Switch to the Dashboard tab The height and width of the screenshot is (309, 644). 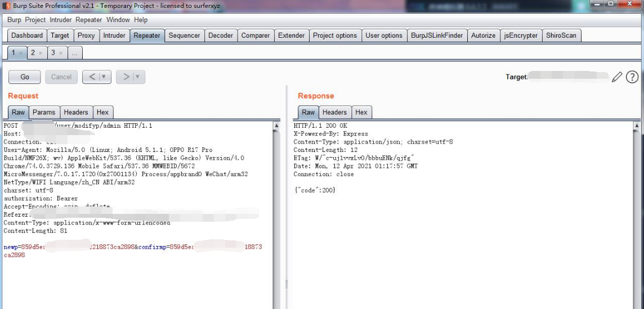(x=27, y=35)
